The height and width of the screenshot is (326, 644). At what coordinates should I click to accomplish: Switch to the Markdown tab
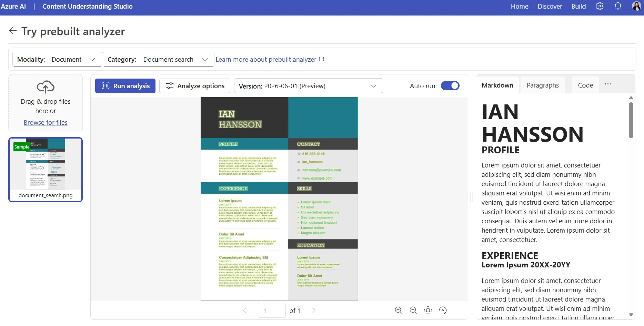(497, 85)
